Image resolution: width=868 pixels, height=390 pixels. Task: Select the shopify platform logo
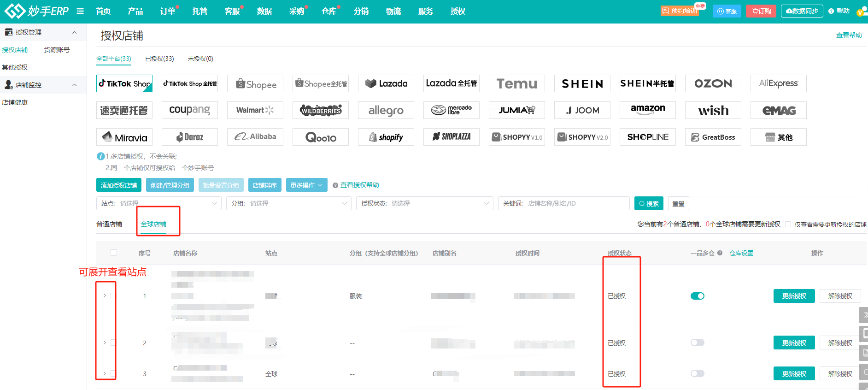pyautogui.click(x=386, y=137)
